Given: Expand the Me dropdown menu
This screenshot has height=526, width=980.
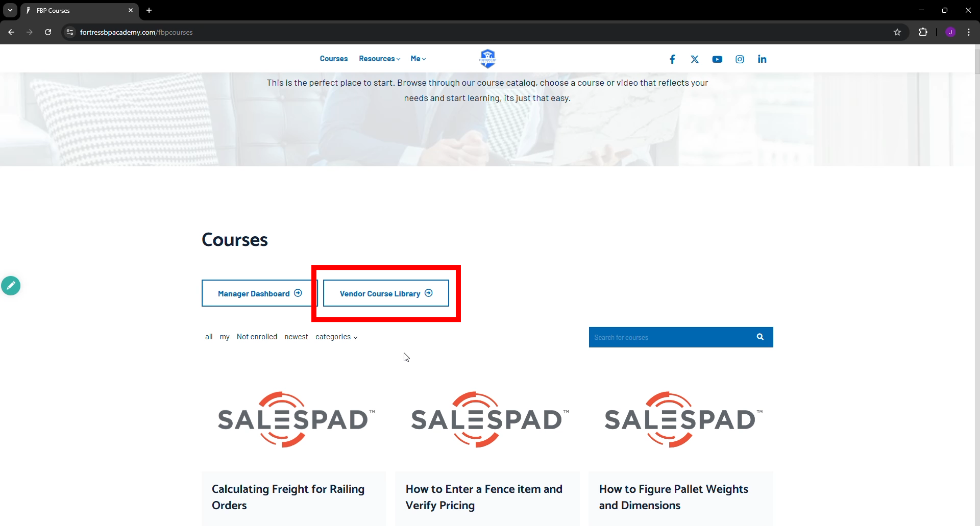Looking at the screenshot, I should pos(418,59).
